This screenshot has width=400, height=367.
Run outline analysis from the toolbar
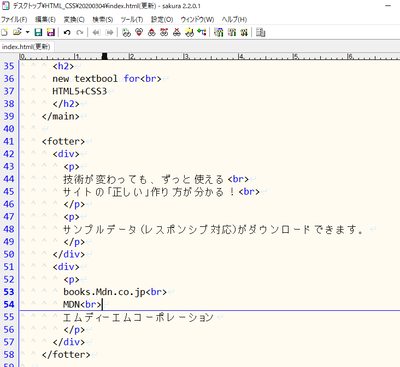tap(202, 32)
